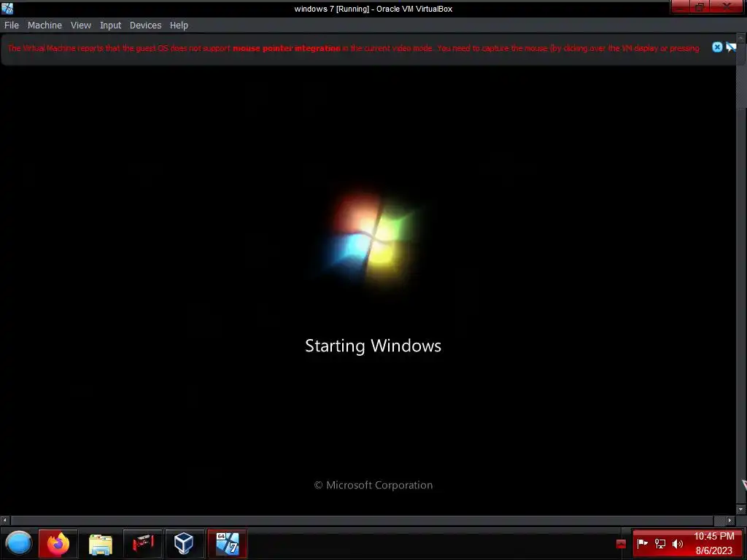Click the horizontal scrollbar left arrow
Screen dimensions: 747x560
pyautogui.click(x=4, y=521)
